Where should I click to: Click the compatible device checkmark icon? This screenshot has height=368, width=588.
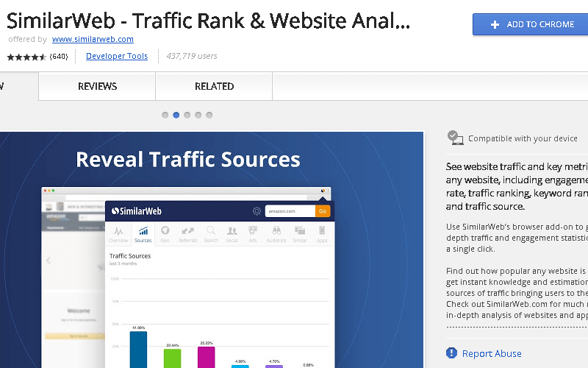pyautogui.click(x=455, y=138)
